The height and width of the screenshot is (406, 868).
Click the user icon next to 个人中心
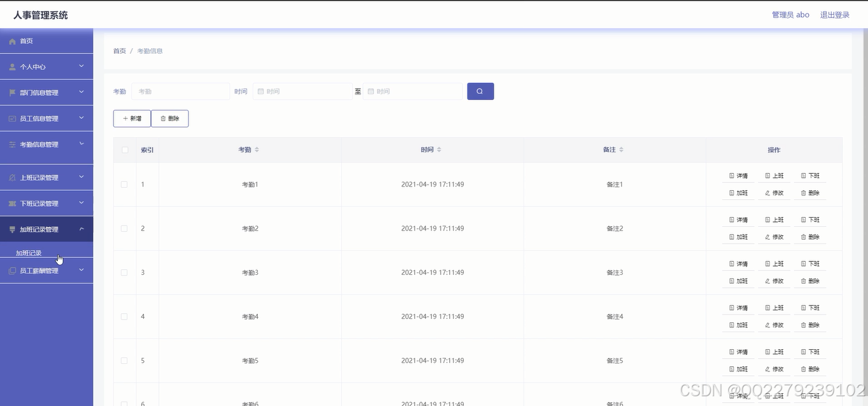pyautogui.click(x=12, y=66)
